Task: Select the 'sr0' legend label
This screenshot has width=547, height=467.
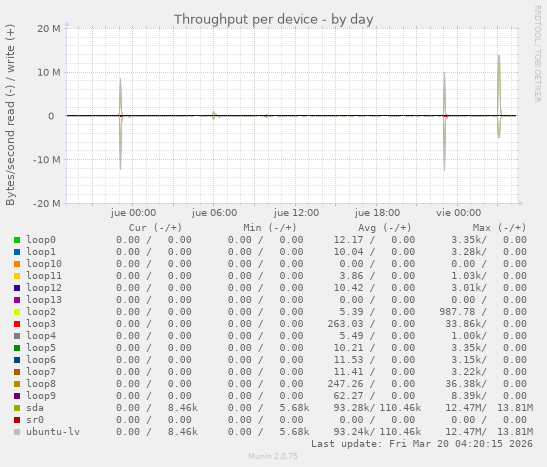Action: click(35, 420)
